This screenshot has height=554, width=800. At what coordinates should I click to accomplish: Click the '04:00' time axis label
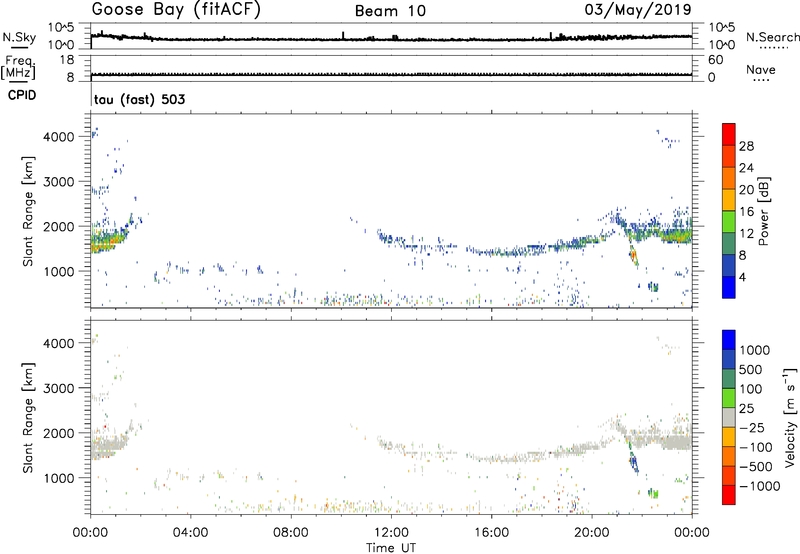click(190, 533)
